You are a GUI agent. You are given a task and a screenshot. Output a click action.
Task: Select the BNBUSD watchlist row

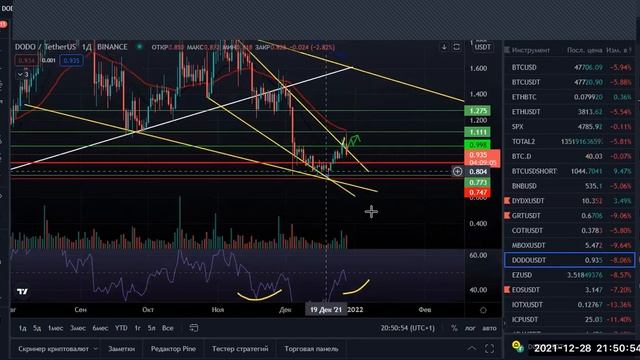click(570, 186)
